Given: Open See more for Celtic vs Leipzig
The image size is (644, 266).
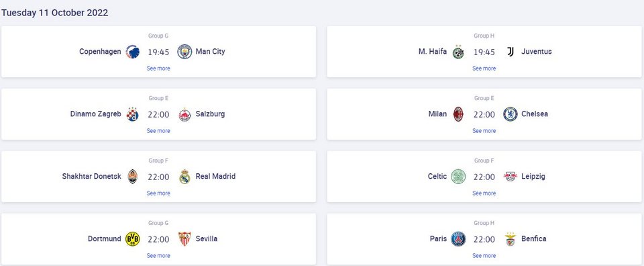Looking at the screenshot, I should pyautogui.click(x=484, y=193).
